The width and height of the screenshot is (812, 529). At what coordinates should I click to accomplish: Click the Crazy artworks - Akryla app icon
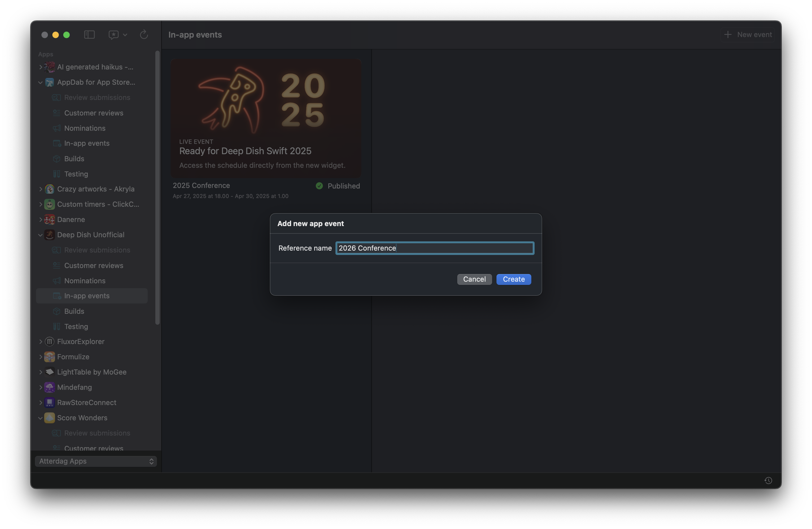click(50, 189)
